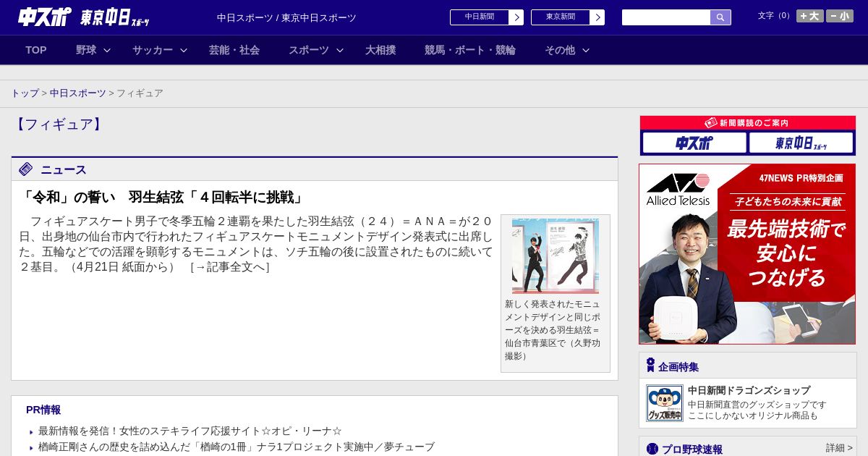868x456 pixels.
Task: Click the プロ野球速報 baseball icon
Action: (x=652, y=449)
